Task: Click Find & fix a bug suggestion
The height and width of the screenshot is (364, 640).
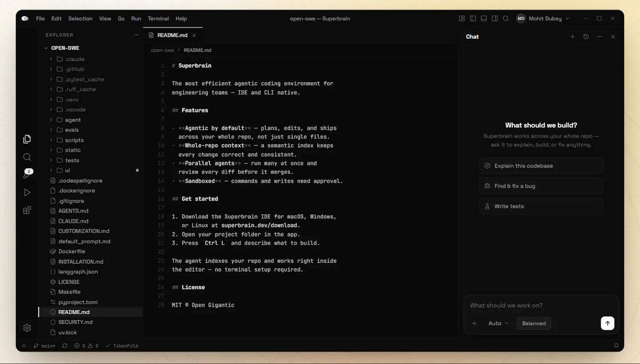Action: tap(541, 186)
